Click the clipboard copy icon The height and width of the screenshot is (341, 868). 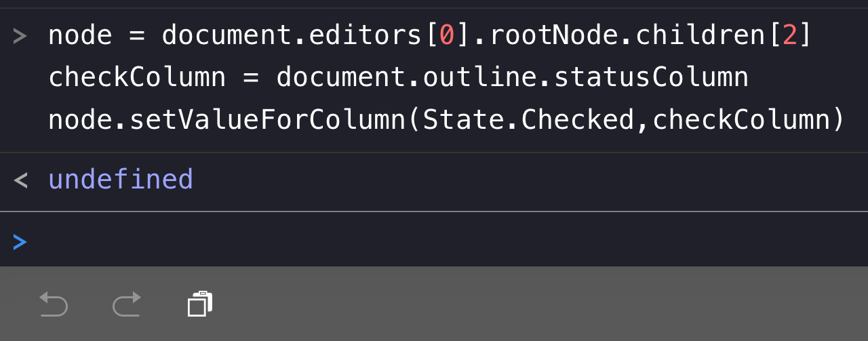pyautogui.click(x=200, y=304)
